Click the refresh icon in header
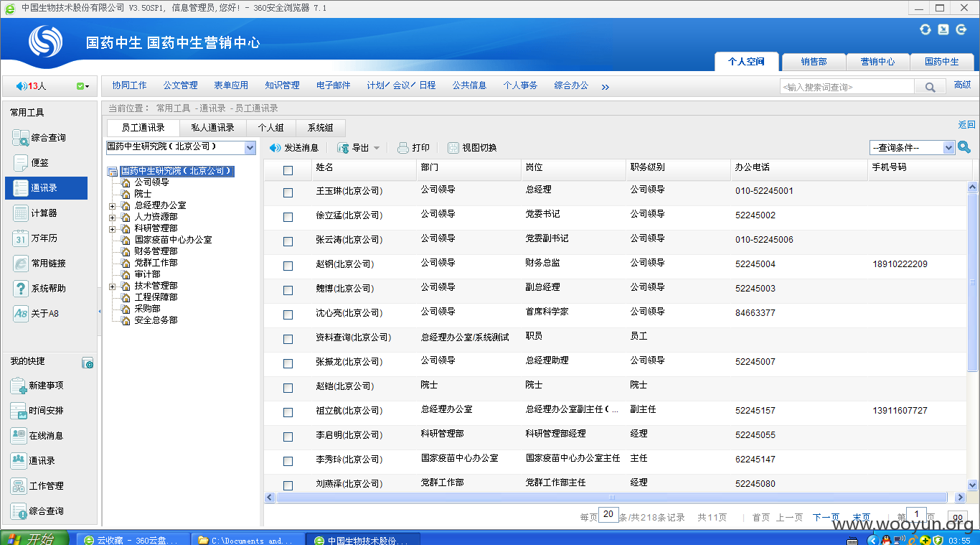 (x=925, y=29)
